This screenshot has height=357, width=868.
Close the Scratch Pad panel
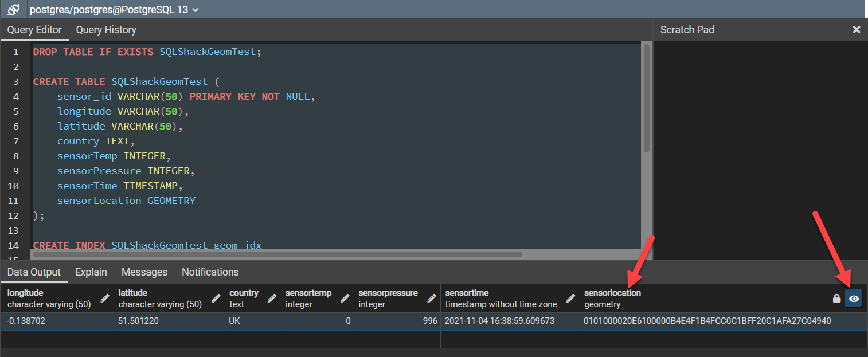tap(856, 29)
